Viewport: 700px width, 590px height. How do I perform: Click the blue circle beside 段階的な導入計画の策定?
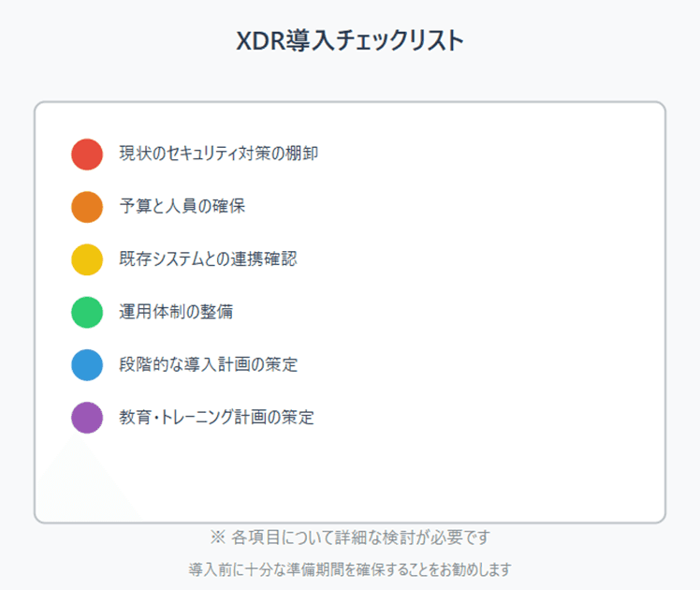[87, 364]
